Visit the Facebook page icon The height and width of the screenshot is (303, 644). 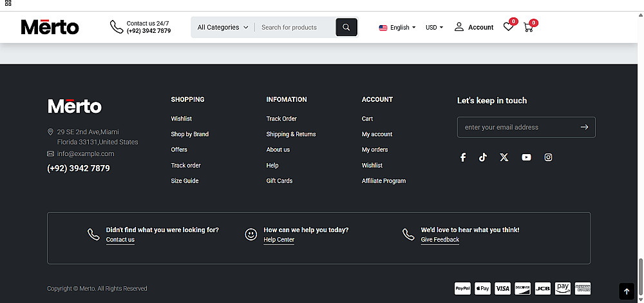point(462,157)
